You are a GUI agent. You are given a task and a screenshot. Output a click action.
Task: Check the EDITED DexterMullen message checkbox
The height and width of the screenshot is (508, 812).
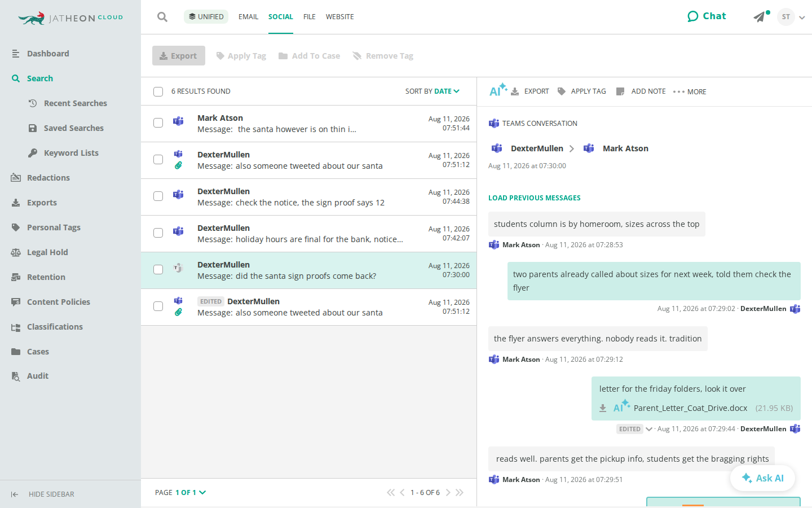pos(158,306)
